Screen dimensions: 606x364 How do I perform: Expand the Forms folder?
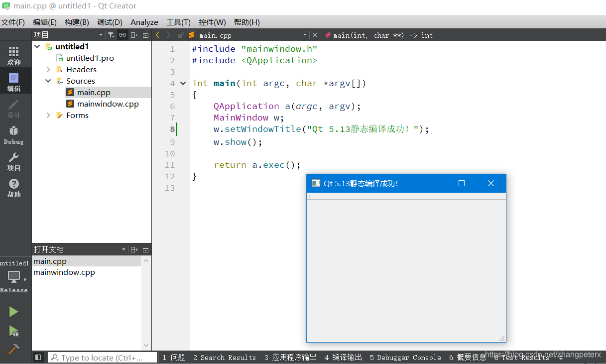tap(48, 115)
